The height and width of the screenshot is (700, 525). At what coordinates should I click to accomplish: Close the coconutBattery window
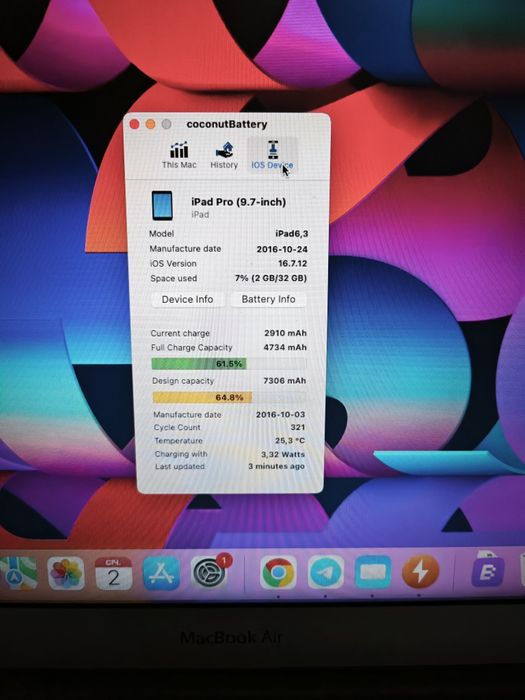(134, 125)
